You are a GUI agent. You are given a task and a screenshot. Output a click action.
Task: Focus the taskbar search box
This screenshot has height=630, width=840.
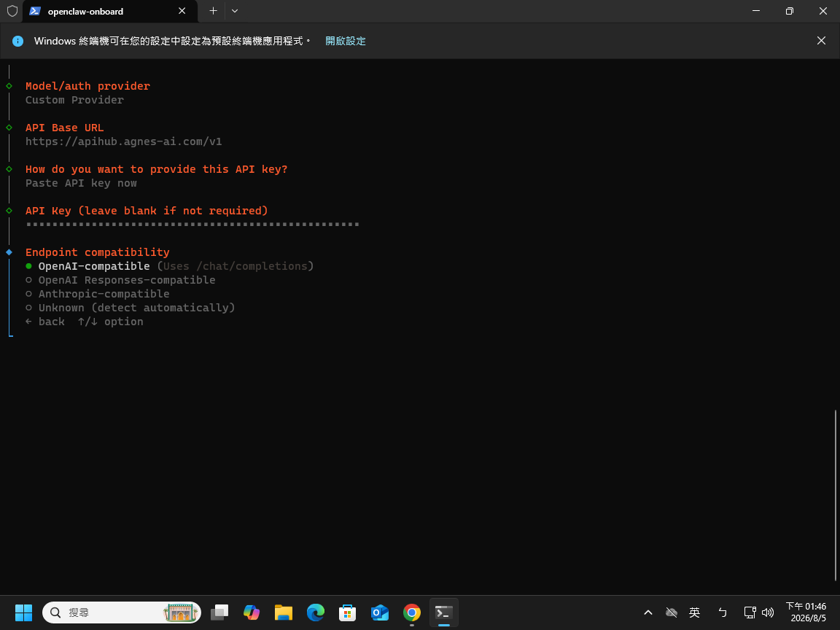pyautogui.click(x=122, y=612)
